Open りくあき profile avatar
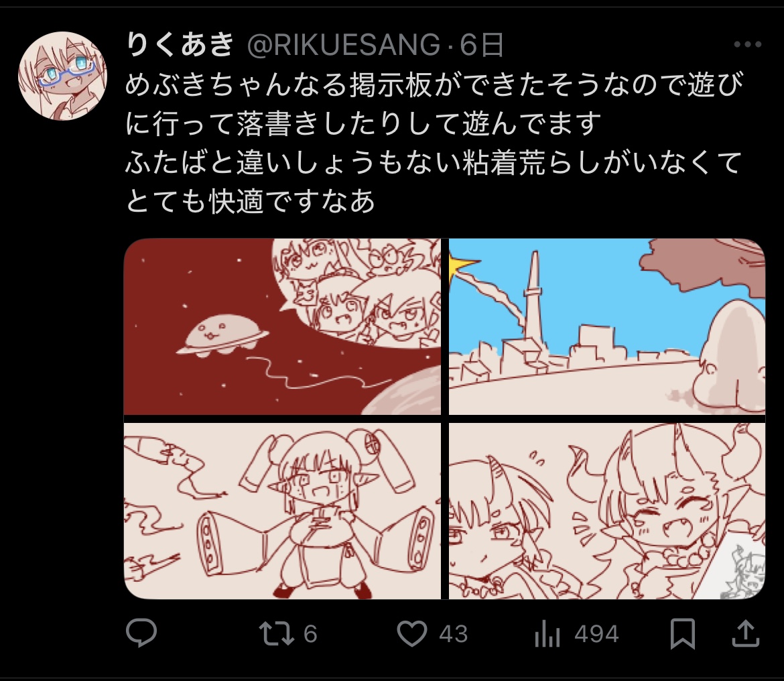Viewport: 784px width, 681px height. click(x=62, y=76)
